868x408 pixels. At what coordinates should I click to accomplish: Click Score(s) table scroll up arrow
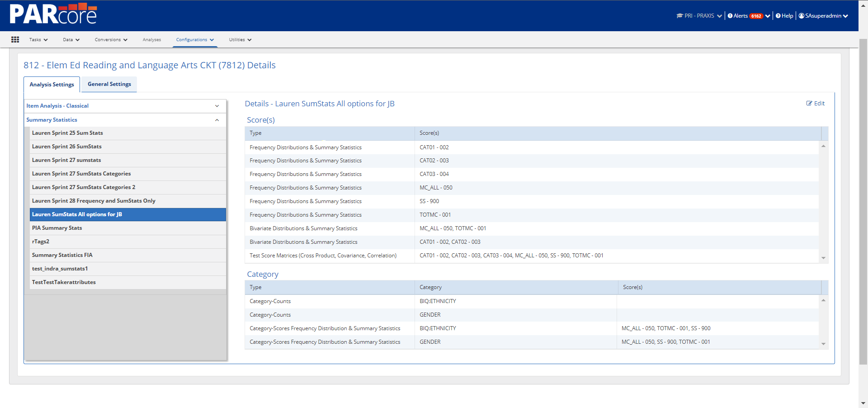824,146
